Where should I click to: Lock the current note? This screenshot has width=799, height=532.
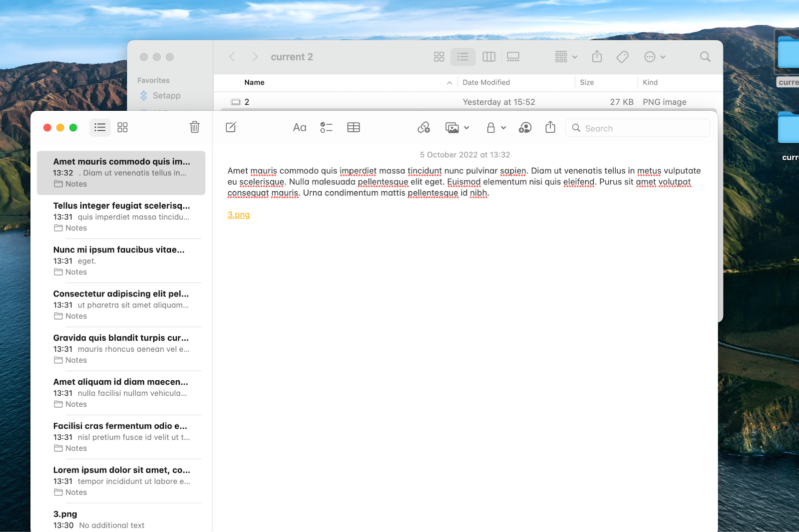(x=491, y=127)
